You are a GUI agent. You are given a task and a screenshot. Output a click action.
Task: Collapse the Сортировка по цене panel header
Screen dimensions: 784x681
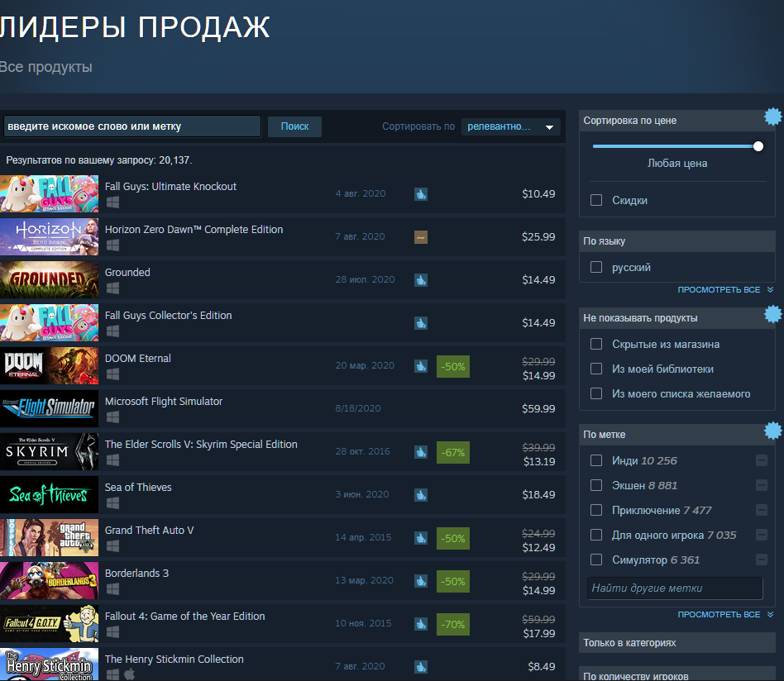(677, 121)
